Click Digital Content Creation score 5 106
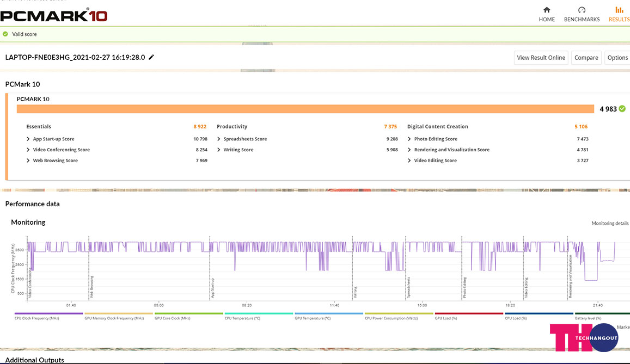Screen dimensions: 630x364 coord(581,126)
